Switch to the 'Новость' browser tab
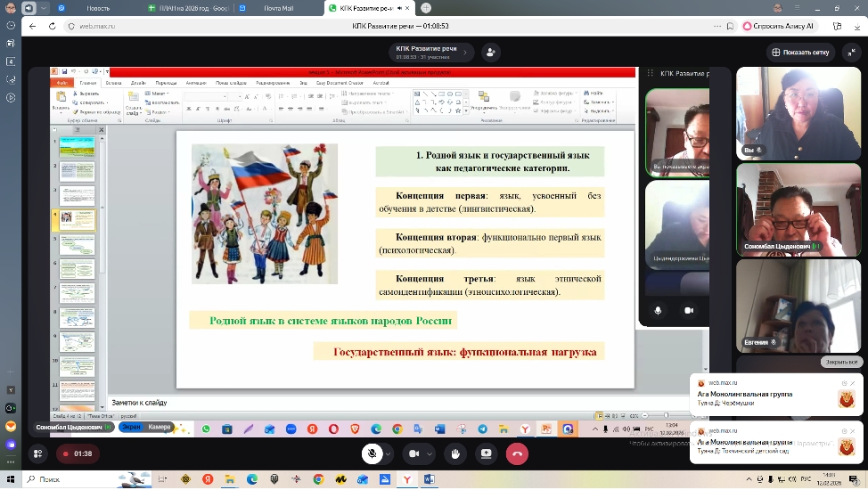Screen dimensions: 868x490 click(98, 8)
